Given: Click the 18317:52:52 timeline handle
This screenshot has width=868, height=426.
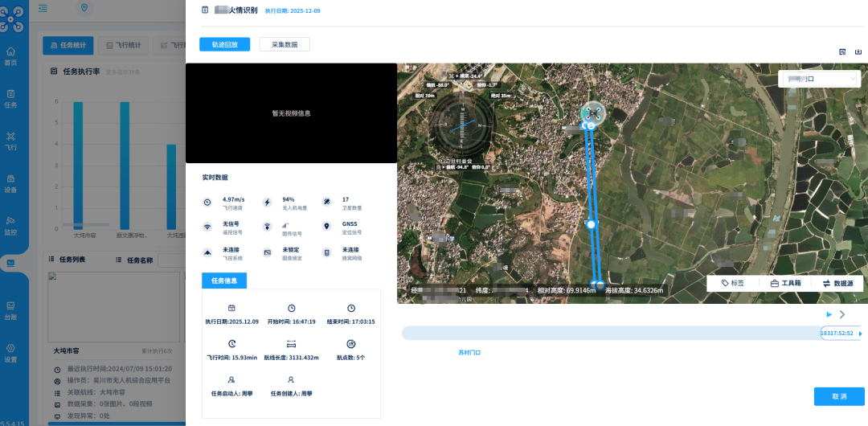Looking at the screenshot, I should [837, 334].
